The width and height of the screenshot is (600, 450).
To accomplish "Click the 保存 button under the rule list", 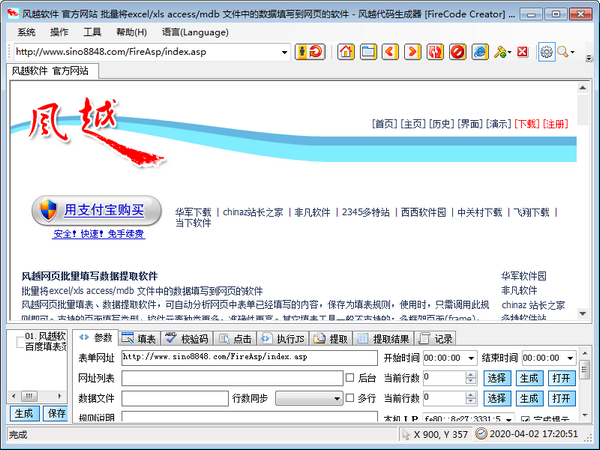I will (x=56, y=413).
